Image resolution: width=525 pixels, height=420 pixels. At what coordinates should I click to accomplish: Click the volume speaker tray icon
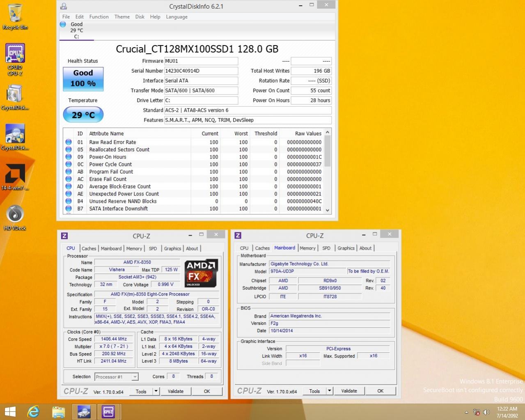[486, 412]
